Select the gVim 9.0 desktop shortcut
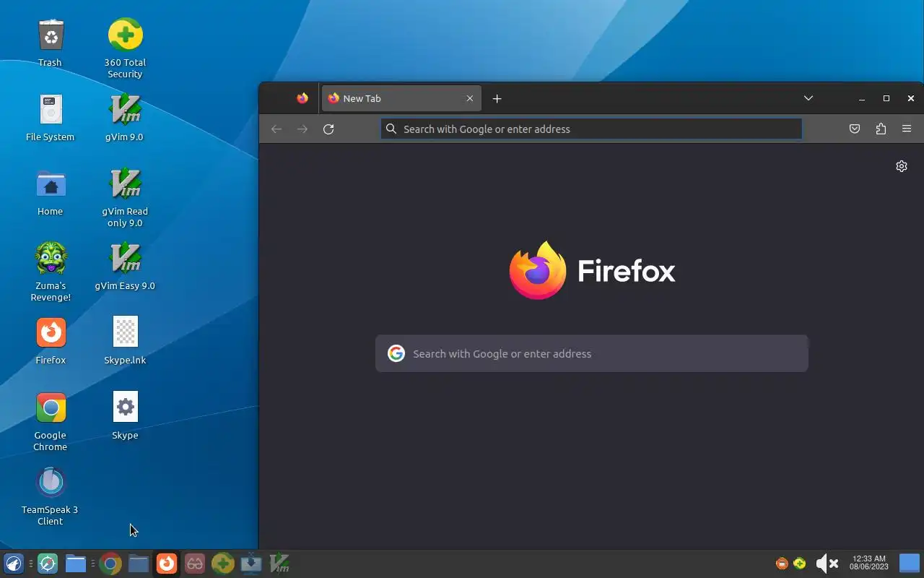924x578 pixels. tap(125, 118)
